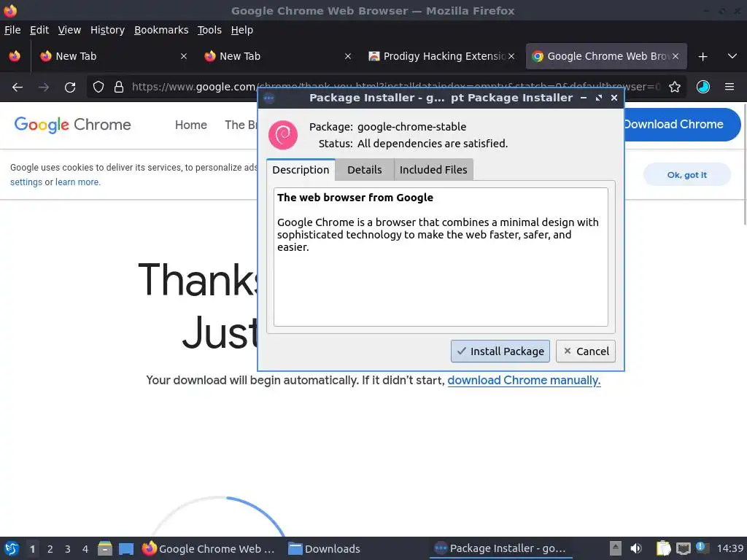Image resolution: width=747 pixels, height=560 pixels.
Task: Open the Edit menu
Action: tap(39, 30)
